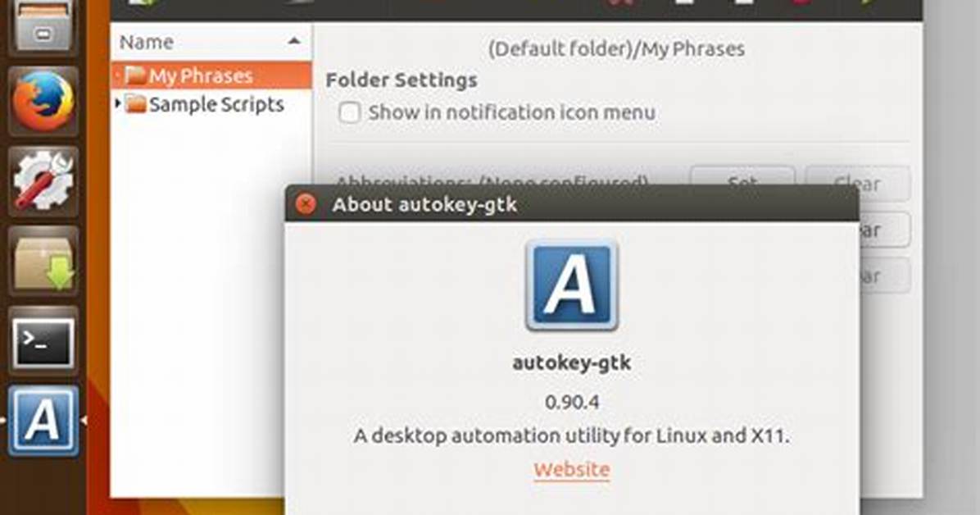The image size is (980, 515).
Task: Click the My Phrases folder icon
Action: 135,75
